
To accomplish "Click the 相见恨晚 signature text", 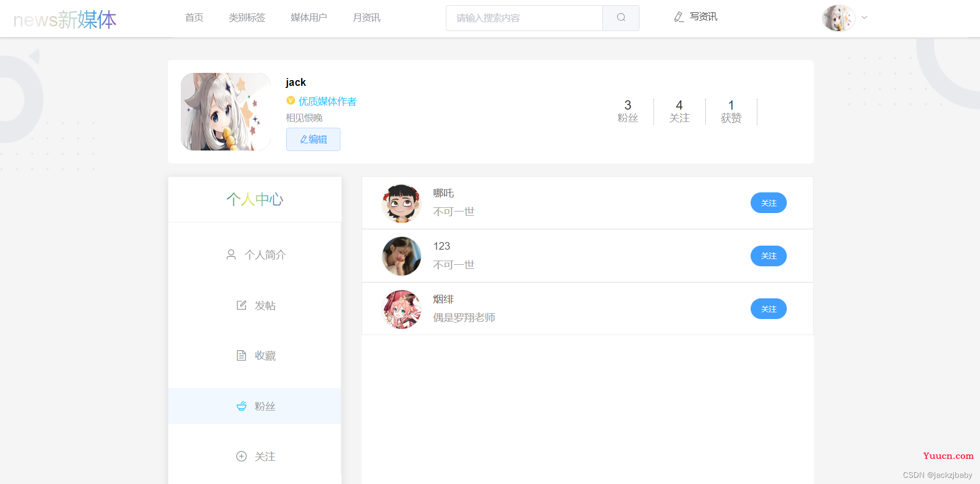I will coord(304,118).
